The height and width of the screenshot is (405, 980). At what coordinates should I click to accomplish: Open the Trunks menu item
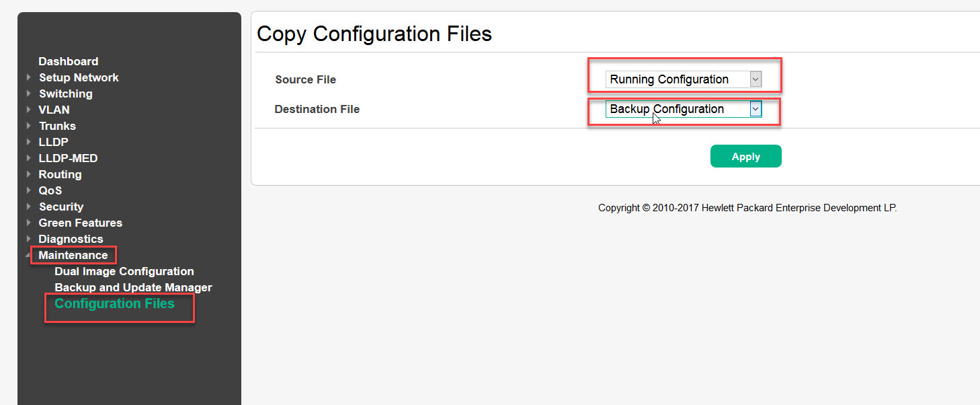point(57,126)
